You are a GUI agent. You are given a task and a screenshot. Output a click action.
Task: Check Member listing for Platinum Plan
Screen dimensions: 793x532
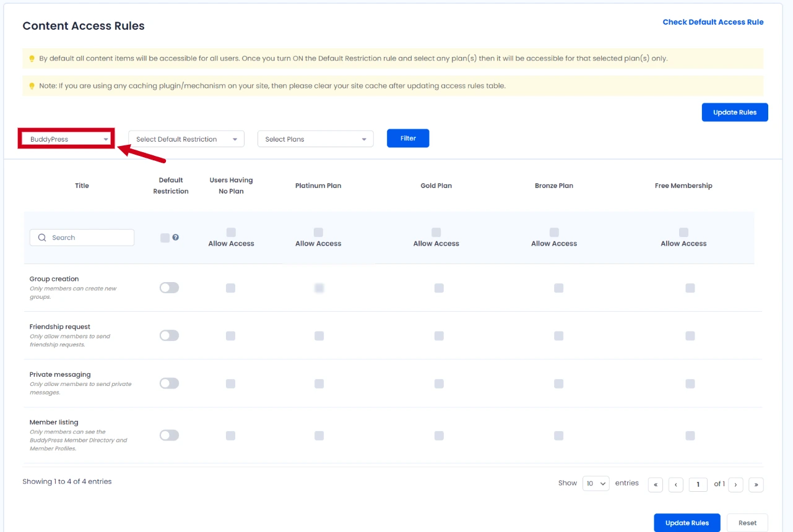pyautogui.click(x=319, y=435)
